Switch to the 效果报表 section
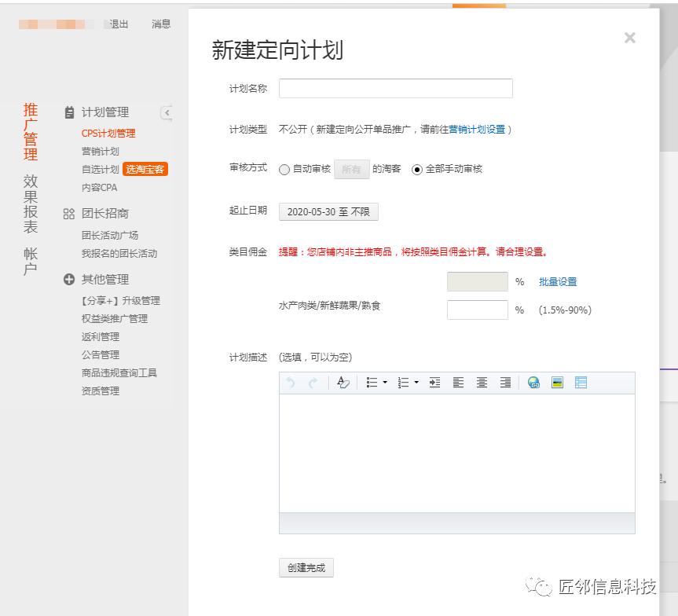Viewport: 678px width, 616px height. click(30, 203)
